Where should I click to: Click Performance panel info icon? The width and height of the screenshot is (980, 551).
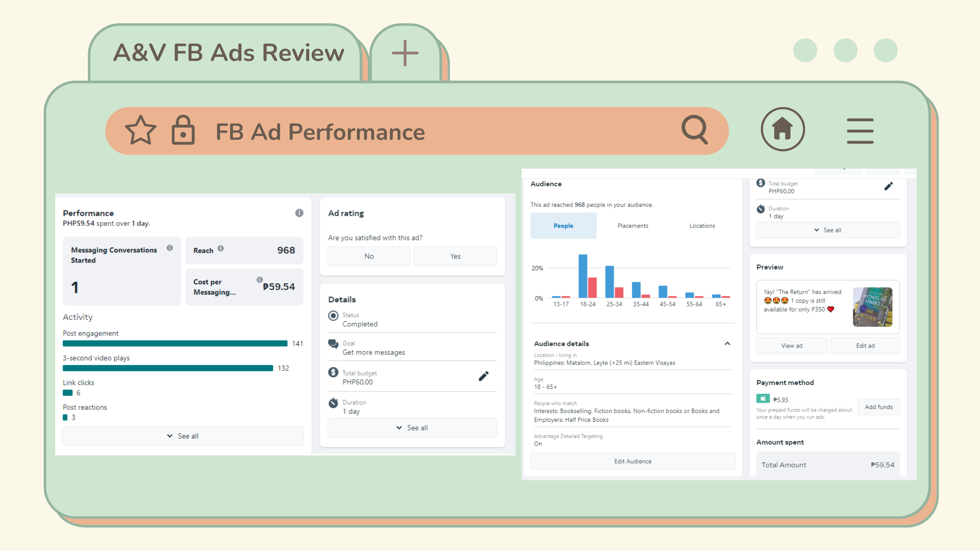pyautogui.click(x=299, y=213)
